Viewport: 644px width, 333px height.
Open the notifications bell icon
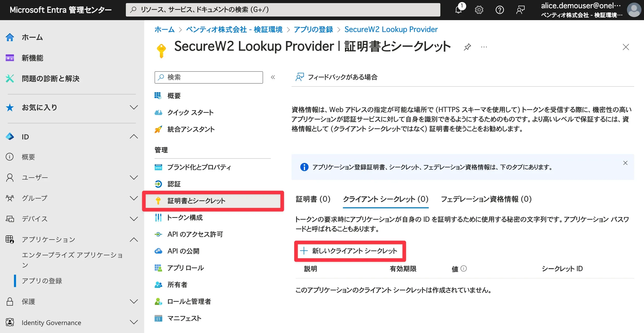(459, 10)
